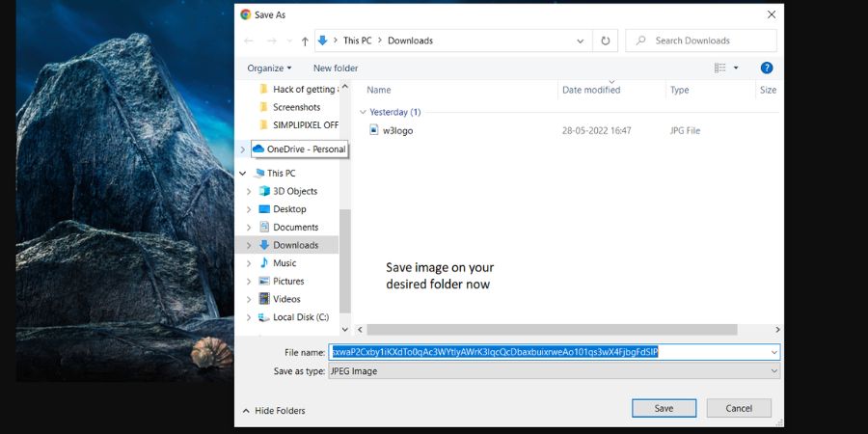
Task: Click the horizontal scrollbar left arrow
Action: 360,330
